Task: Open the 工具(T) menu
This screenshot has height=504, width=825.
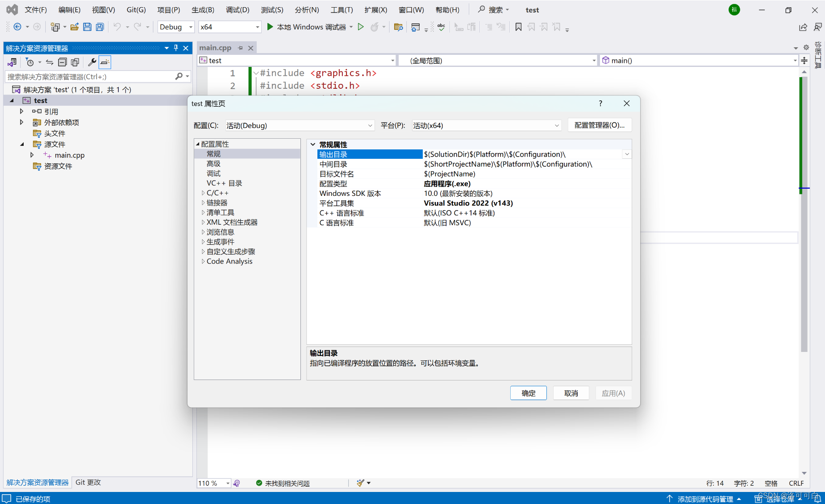Action: pos(342,10)
